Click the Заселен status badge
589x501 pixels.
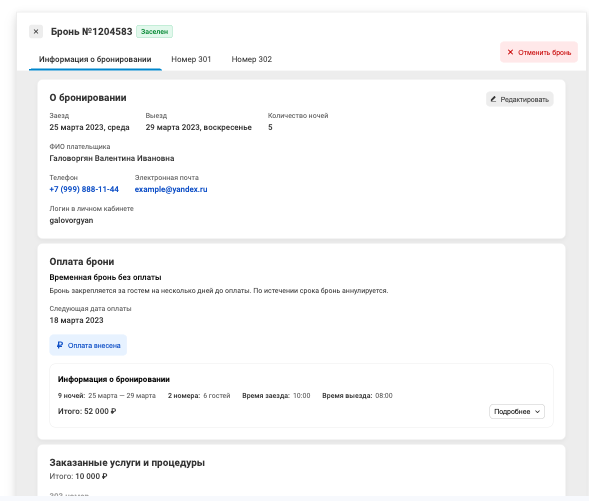[x=154, y=32]
